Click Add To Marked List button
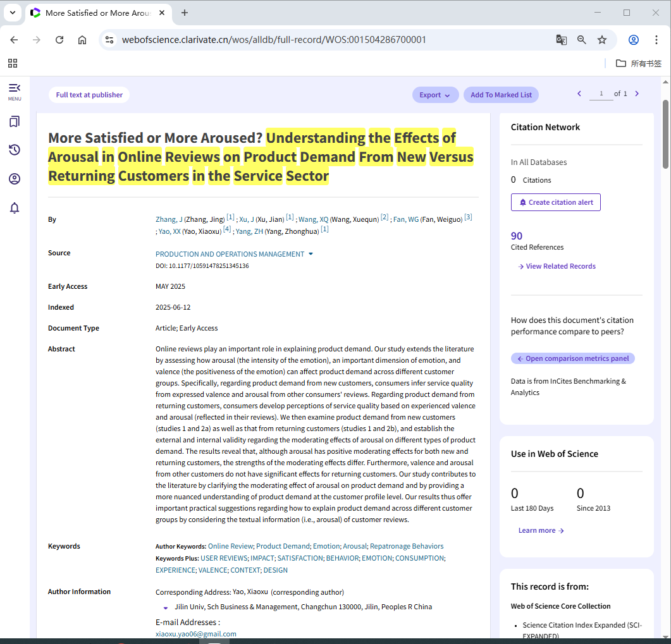 coord(501,95)
